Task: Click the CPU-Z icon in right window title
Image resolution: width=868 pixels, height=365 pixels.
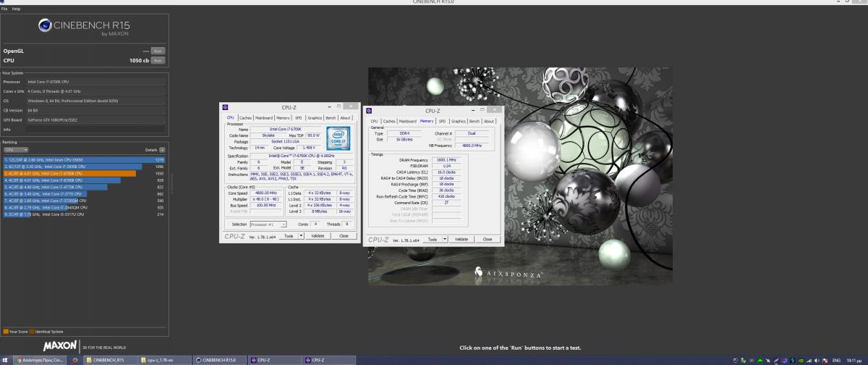Action: (368, 111)
